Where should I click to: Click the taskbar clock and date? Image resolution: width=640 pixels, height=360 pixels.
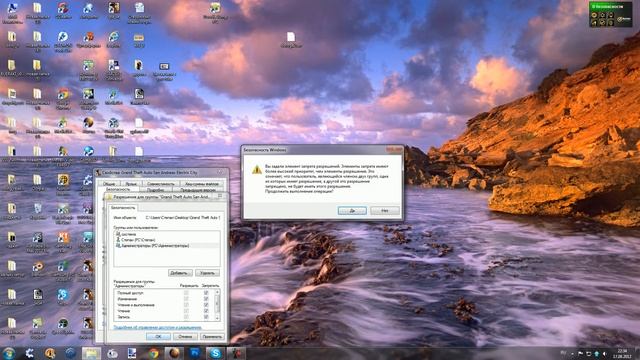pos(622,353)
